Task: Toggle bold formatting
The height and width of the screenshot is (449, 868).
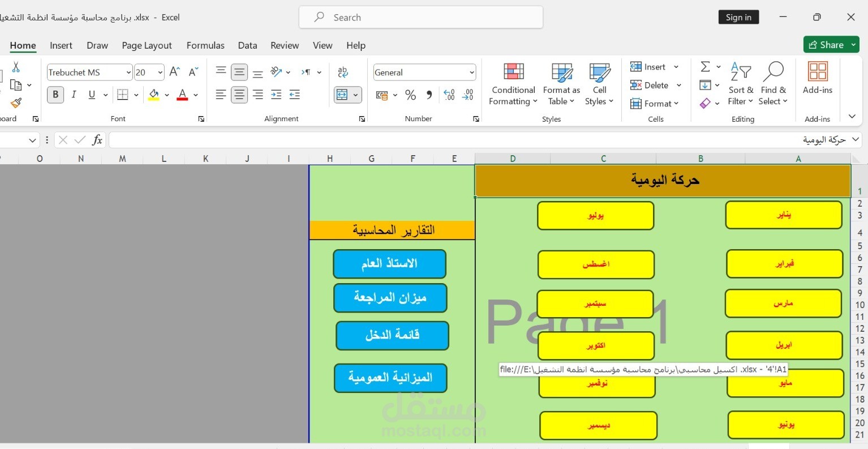Action: pyautogui.click(x=55, y=95)
